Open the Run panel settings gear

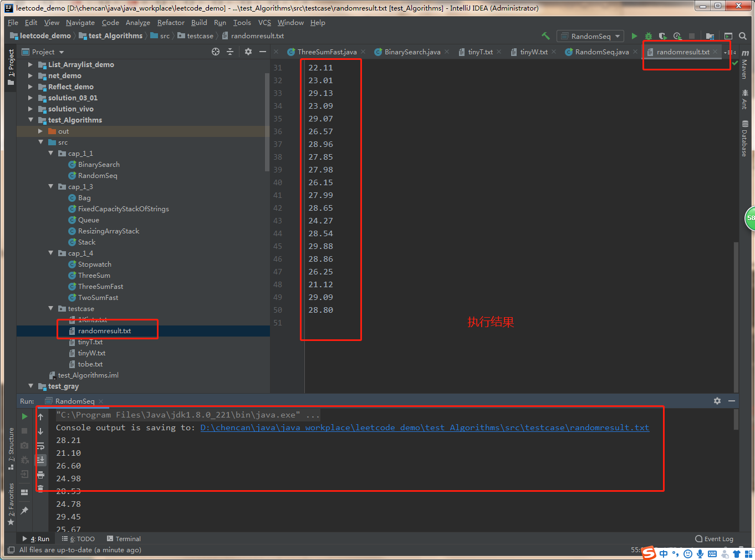(717, 401)
